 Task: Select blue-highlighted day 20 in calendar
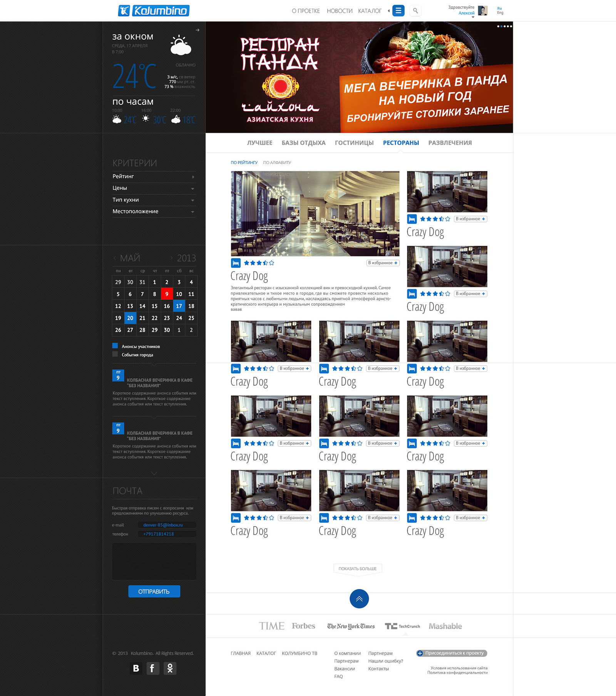click(130, 318)
